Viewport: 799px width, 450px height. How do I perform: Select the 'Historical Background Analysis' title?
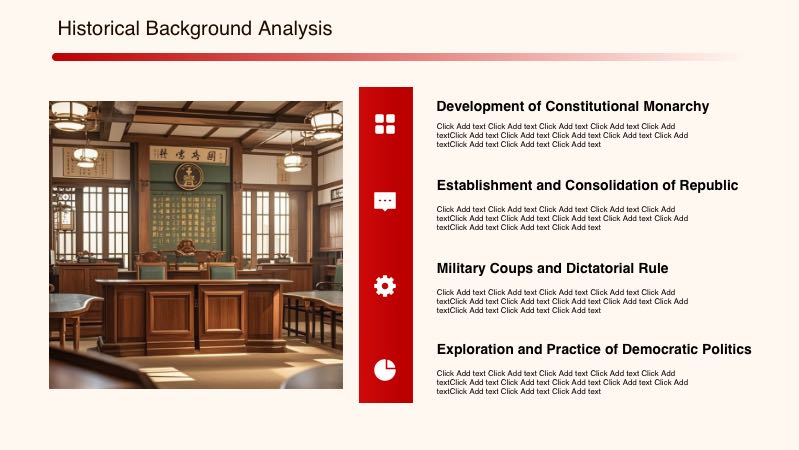tap(195, 29)
